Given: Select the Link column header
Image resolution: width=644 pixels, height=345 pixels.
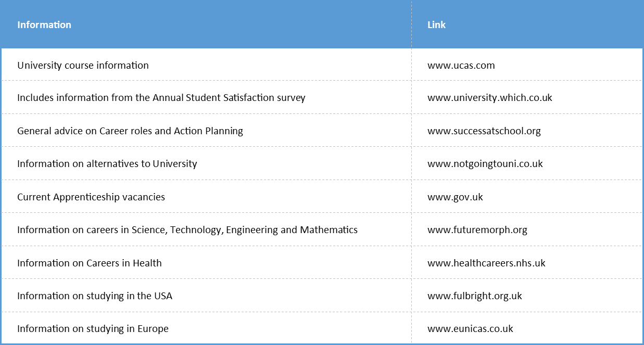Looking at the screenshot, I should coord(436,25).
